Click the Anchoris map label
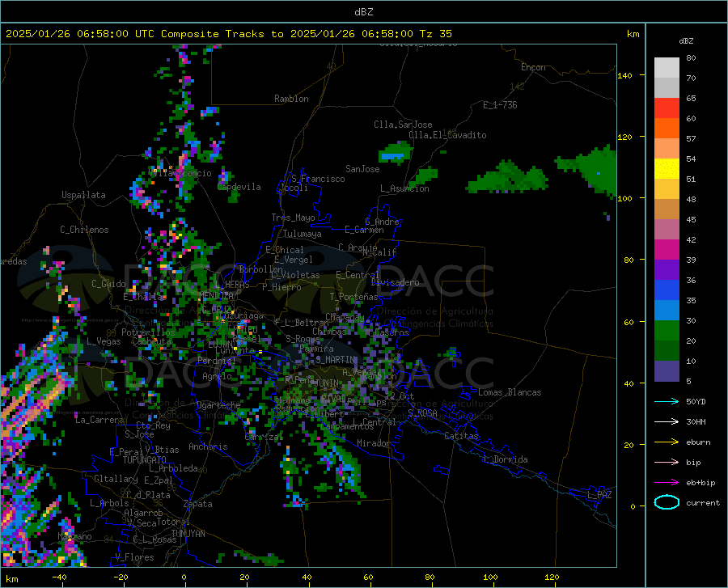 (x=208, y=446)
